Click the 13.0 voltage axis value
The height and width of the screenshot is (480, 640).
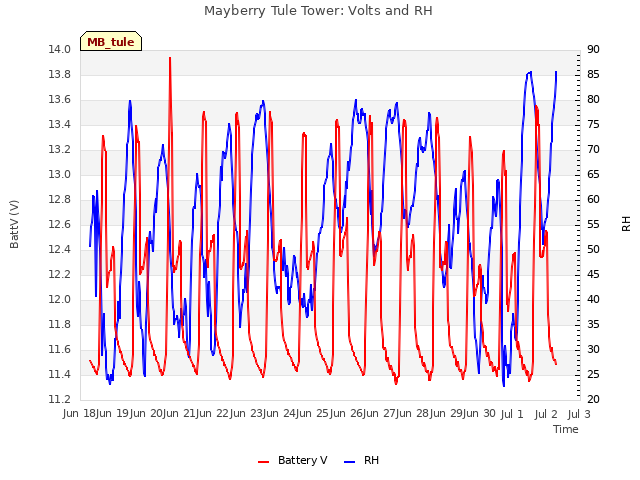60,174
